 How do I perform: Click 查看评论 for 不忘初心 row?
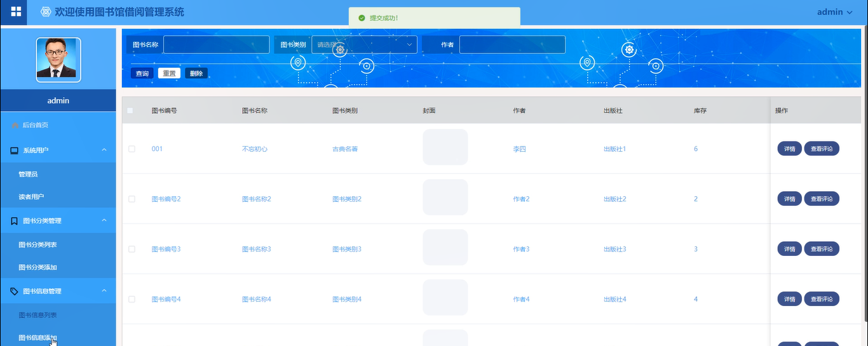822,149
